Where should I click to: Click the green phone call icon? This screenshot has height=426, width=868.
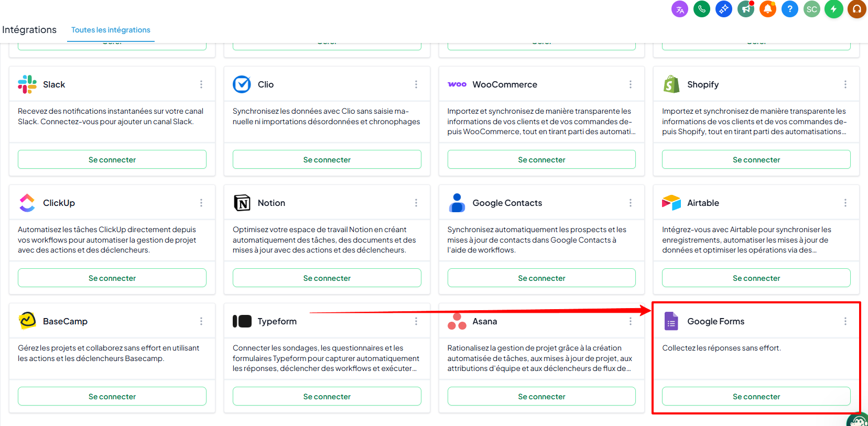(702, 9)
